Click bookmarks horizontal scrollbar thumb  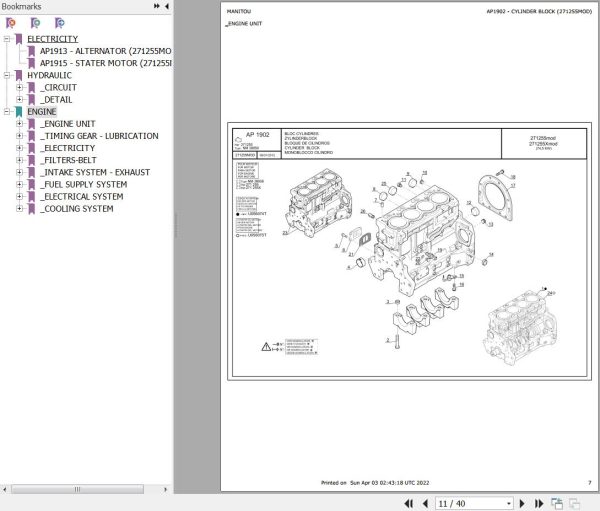pyautogui.click(x=77, y=489)
